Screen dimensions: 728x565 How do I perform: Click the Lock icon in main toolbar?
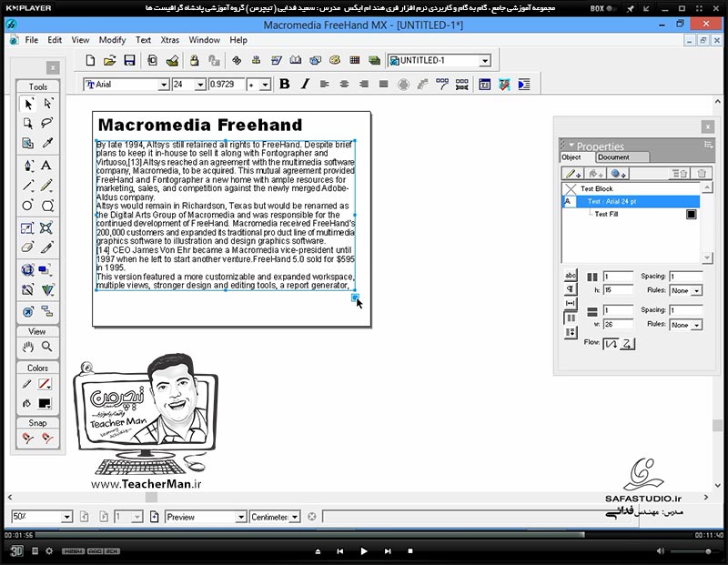pyautogui.click(x=194, y=60)
